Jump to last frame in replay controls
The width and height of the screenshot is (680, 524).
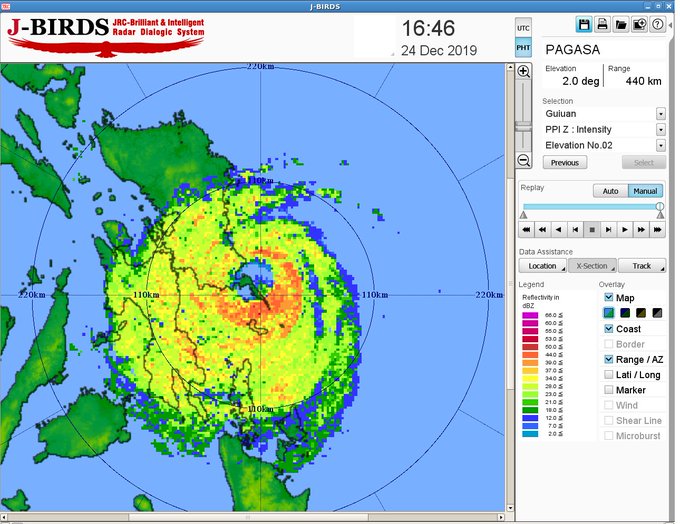pos(657,229)
